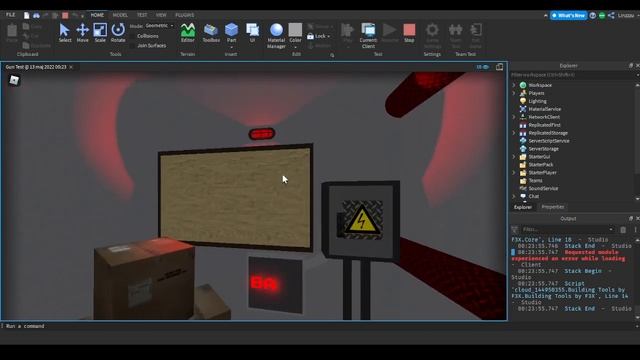The width and height of the screenshot is (640, 360).
Task: Clear output with the trash icon
Action: coord(623,229)
